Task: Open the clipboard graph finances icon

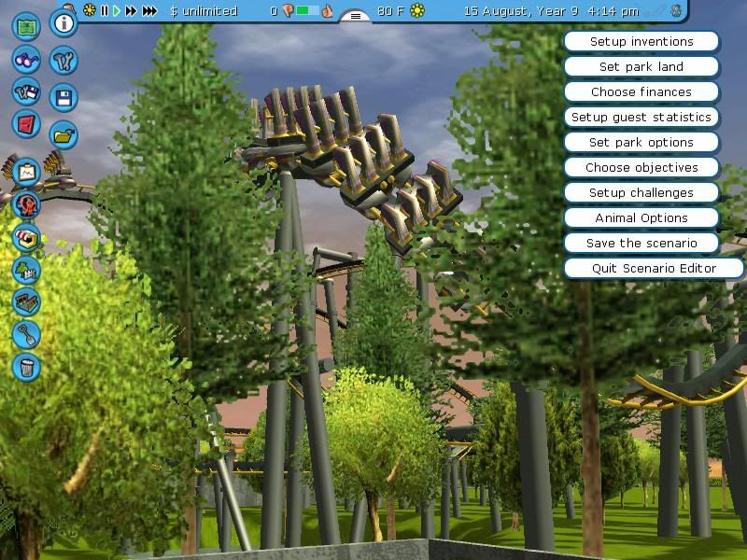Action: 26,172
